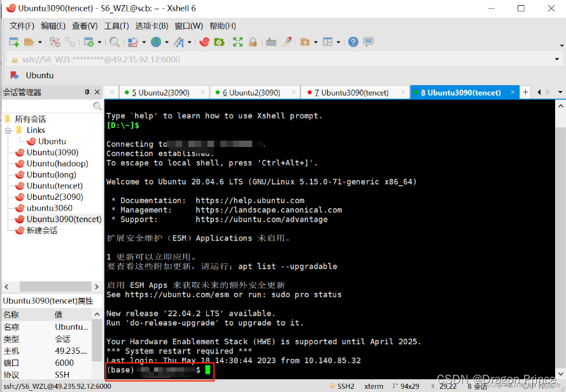Click the session manager search field
This screenshot has height=392, width=566.
[47, 106]
